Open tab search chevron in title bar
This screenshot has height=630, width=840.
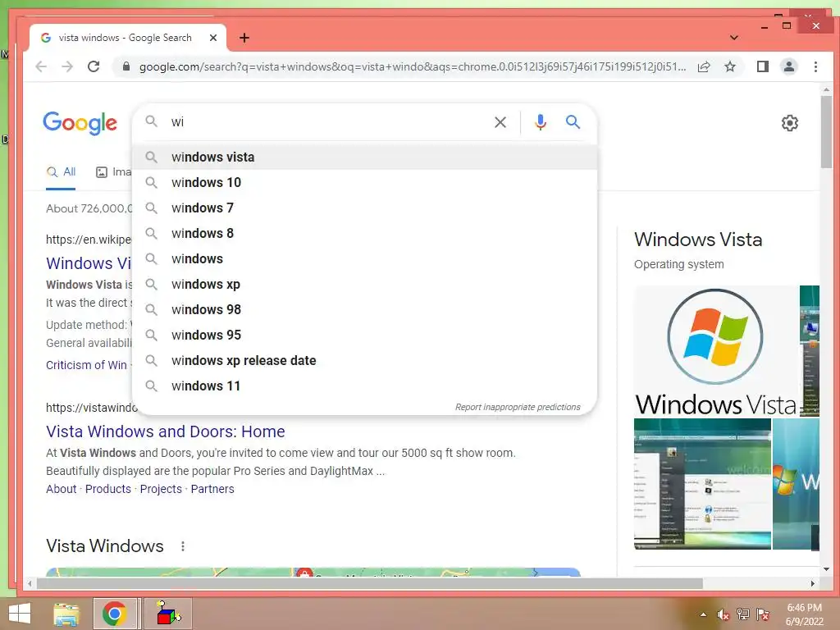(734, 38)
